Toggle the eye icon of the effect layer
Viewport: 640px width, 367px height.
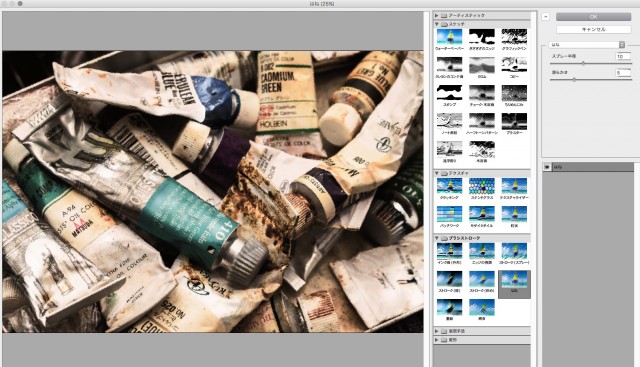[x=547, y=167]
